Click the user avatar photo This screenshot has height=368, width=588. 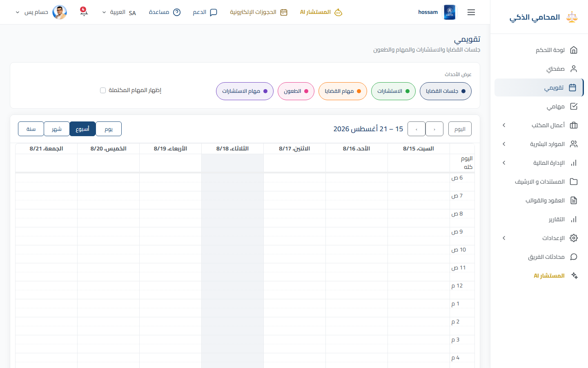click(x=60, y=12)
